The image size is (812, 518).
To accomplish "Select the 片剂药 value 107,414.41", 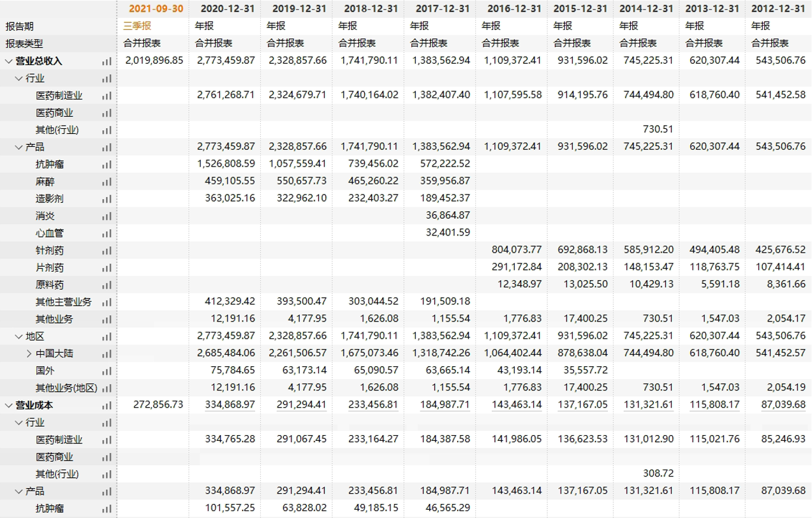I will [x=781, y=267].
